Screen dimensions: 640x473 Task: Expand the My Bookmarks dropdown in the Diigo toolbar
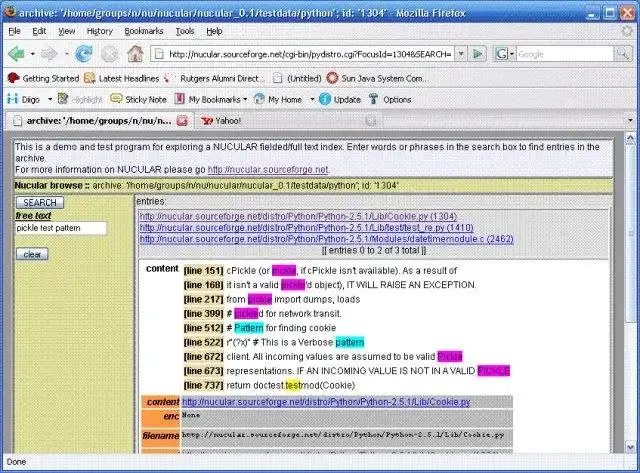click(x=245, y=99)
